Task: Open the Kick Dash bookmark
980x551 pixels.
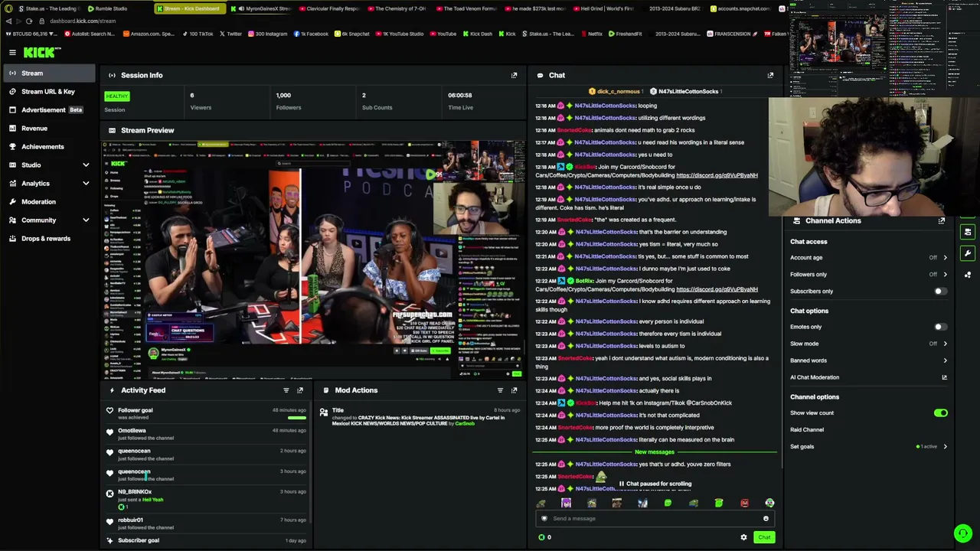Action: point(477,34)
